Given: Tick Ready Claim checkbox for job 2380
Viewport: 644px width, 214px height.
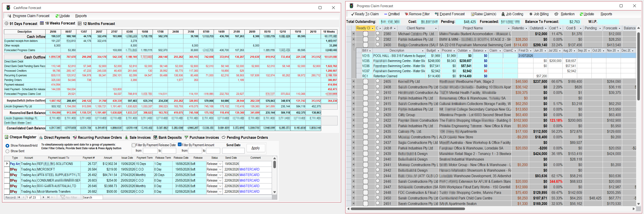Looking at the screenshot, I should point(366,34).
